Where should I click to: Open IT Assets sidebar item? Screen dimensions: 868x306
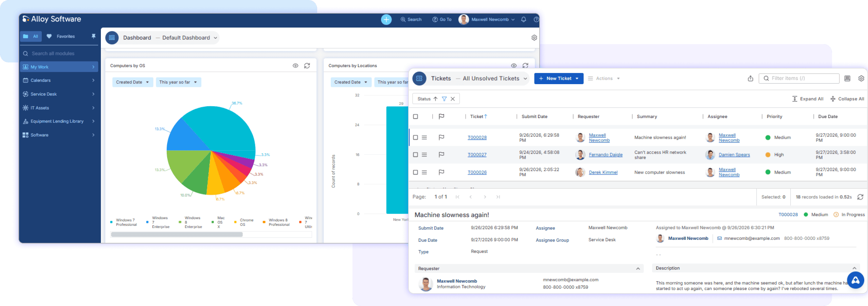point(59,108)
